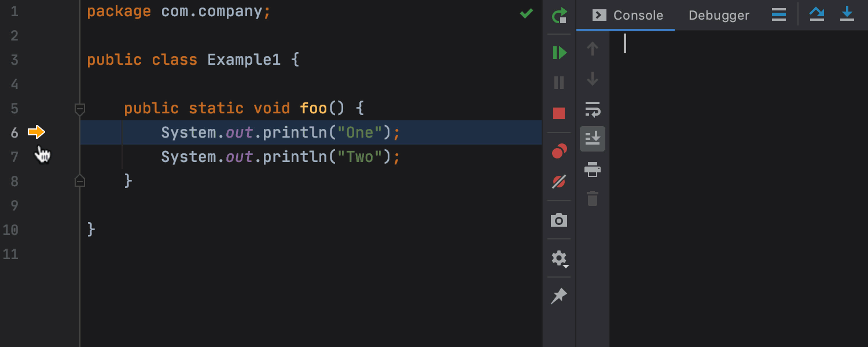Stop the debug session
The image size is (868, 347).
pyautogui.click(x=558, y=113)
